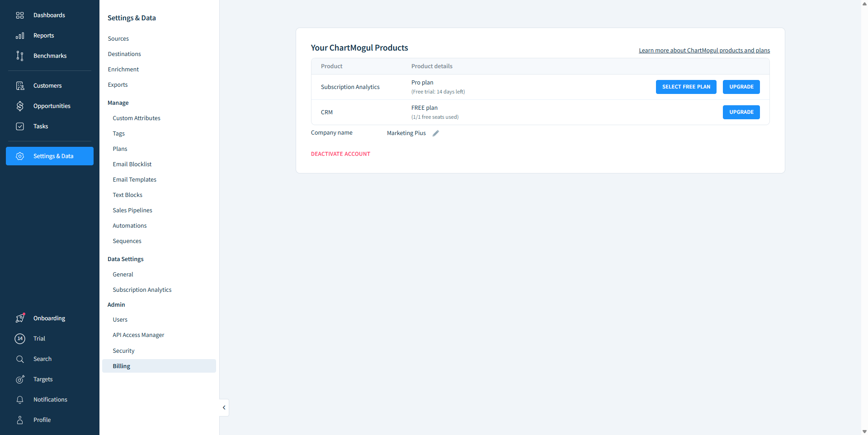This screenshot has width=868, height=435.
Task: Click the Dashboards grid icon
Action: click(x=20, y=15)
